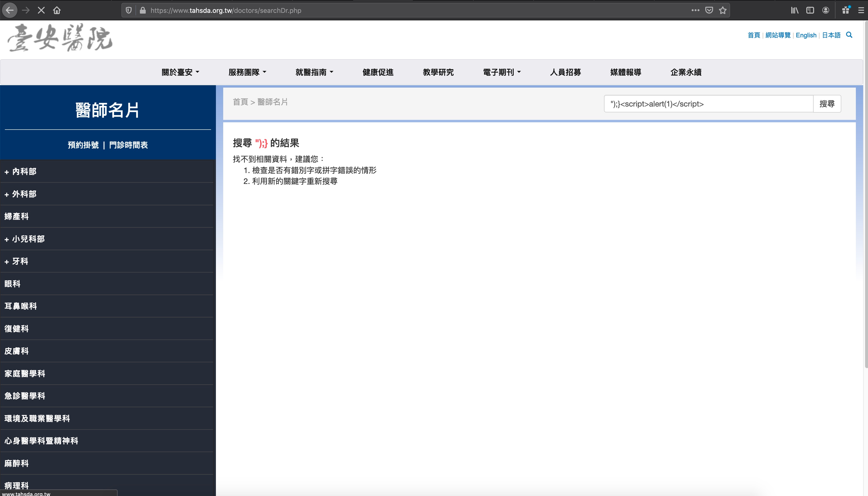This screenshot has width=868, height=496.
Task: Click the doctor search input field
Action: pos(709,104)
